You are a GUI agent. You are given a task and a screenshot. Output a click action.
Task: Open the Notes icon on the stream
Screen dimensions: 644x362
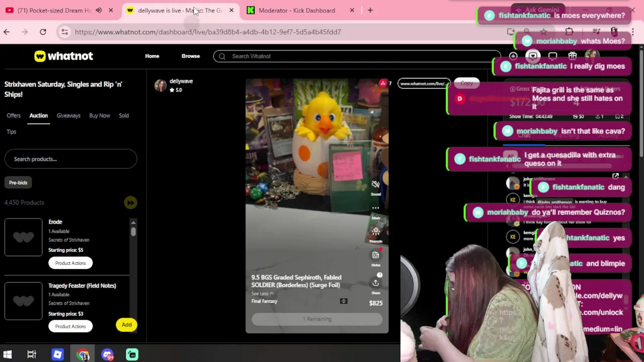[375, 255]
